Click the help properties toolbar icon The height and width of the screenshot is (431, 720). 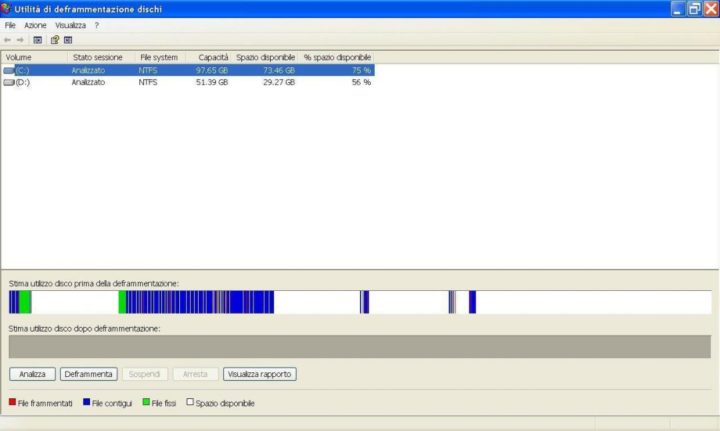click(x=55, y=40)
